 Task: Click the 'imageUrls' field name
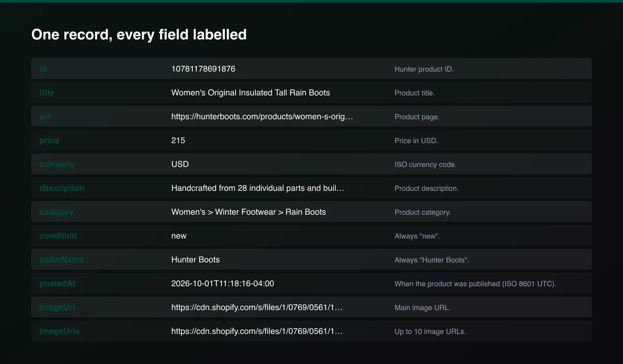tap(60, 331)
